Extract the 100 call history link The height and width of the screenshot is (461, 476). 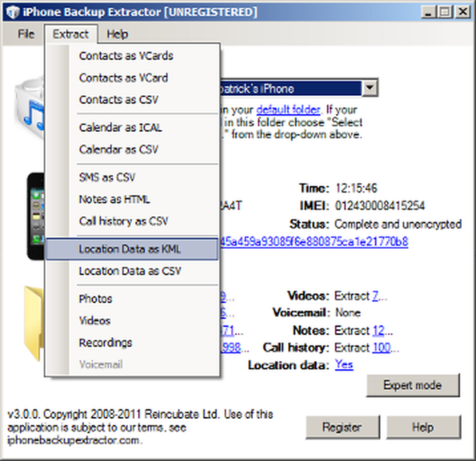pos(381,347)
